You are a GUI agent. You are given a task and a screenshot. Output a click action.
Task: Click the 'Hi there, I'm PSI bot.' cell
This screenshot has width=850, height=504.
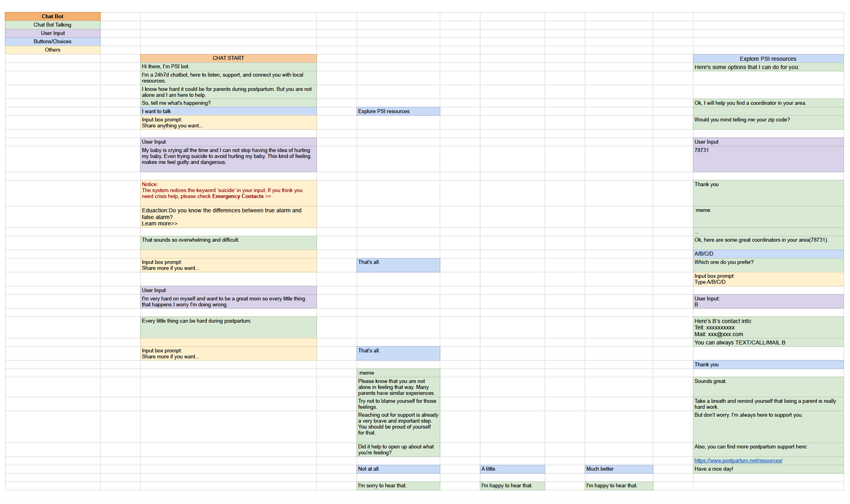229,66
